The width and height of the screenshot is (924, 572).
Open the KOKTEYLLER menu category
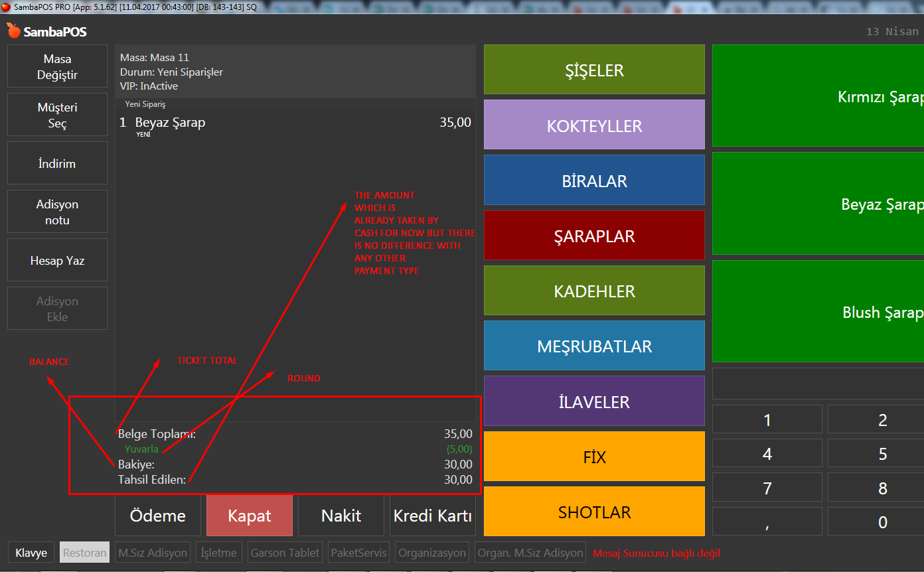[x=593, y=125]
